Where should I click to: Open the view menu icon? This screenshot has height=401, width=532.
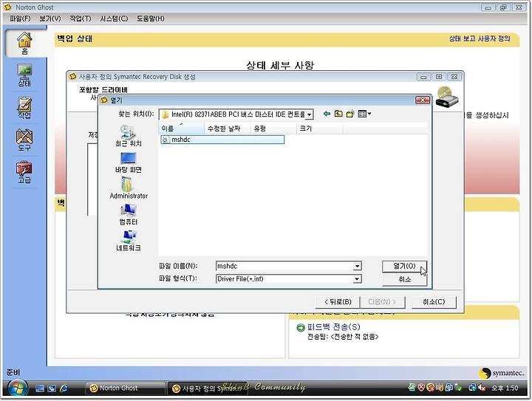(x=364, y=114)
